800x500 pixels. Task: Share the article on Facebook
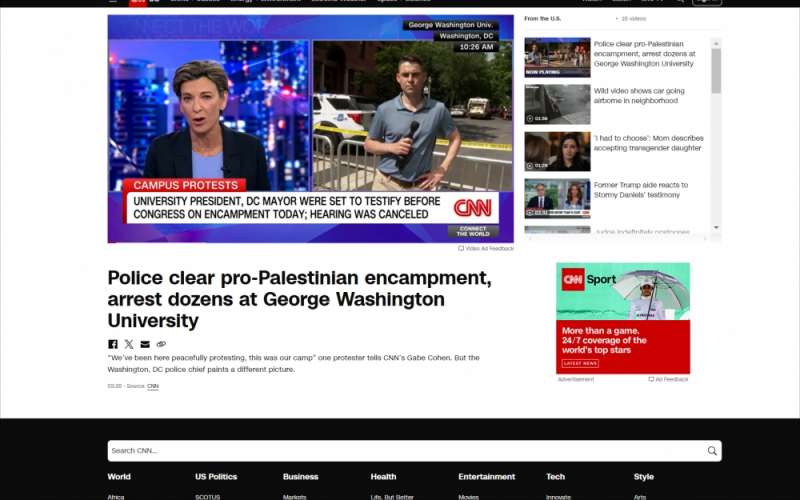coord(113,344)
